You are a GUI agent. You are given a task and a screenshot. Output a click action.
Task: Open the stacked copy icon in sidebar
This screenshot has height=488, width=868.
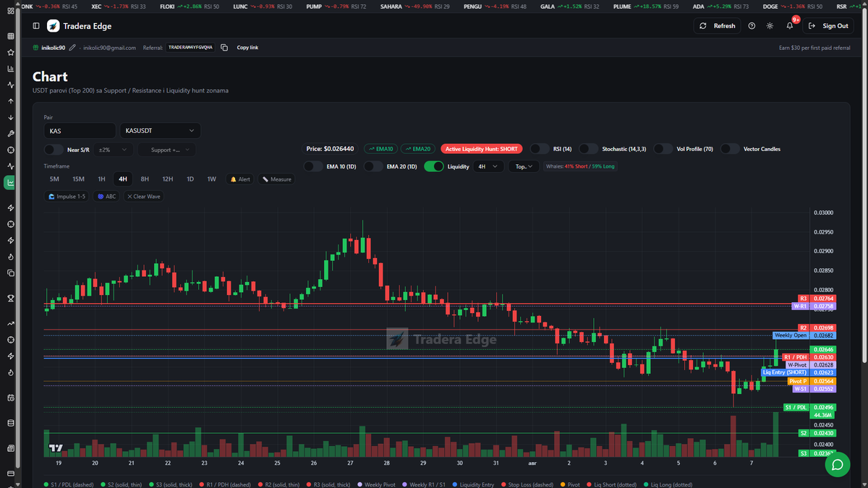coord(11,273)
